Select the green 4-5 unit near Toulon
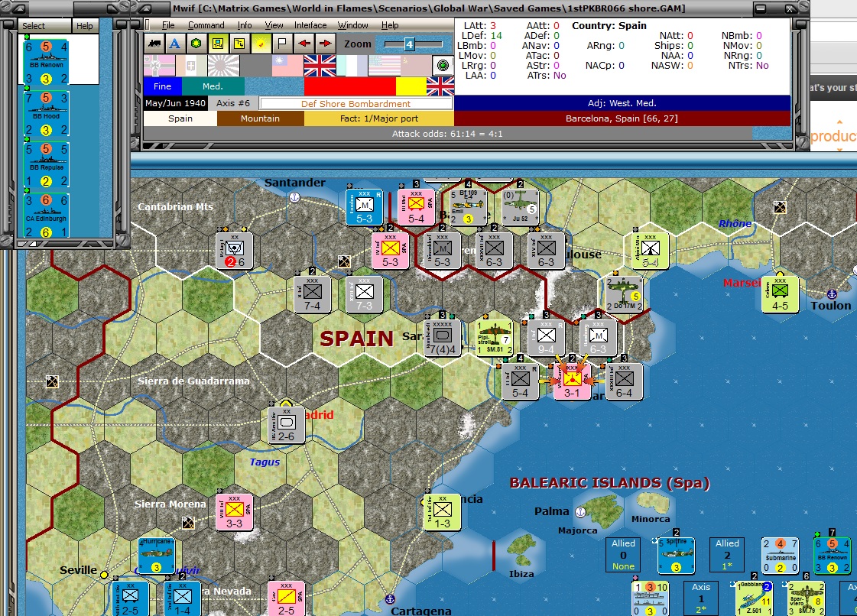The height and width of the screenshot is (616, 857). point(780,293)
